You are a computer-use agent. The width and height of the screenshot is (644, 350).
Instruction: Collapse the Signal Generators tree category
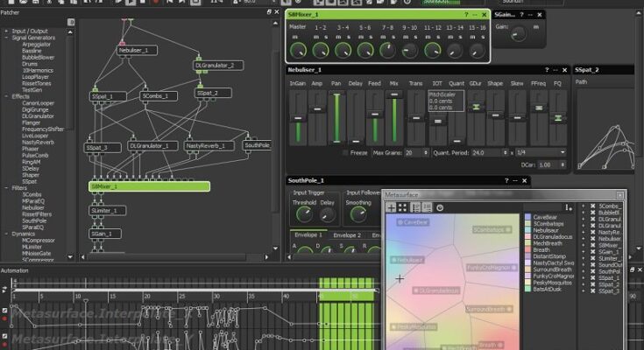pyautogui.click(x=6, y=38)
